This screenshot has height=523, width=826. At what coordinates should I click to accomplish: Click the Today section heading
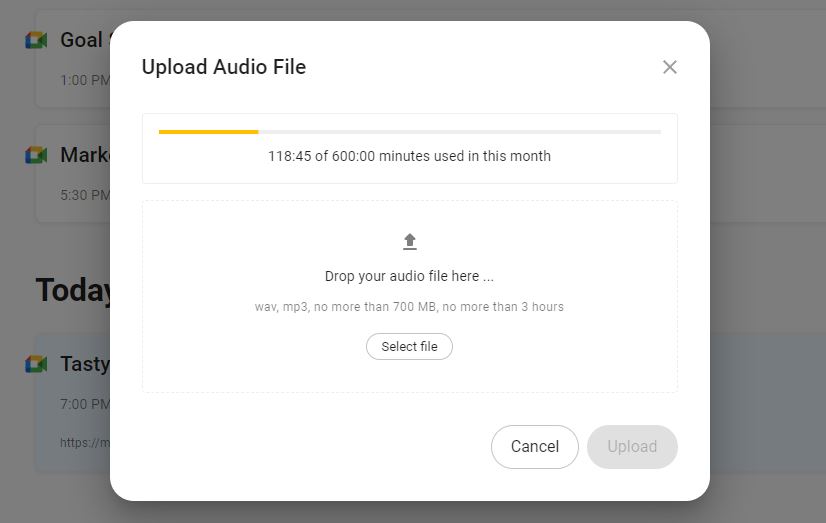[x=73, y=290]
